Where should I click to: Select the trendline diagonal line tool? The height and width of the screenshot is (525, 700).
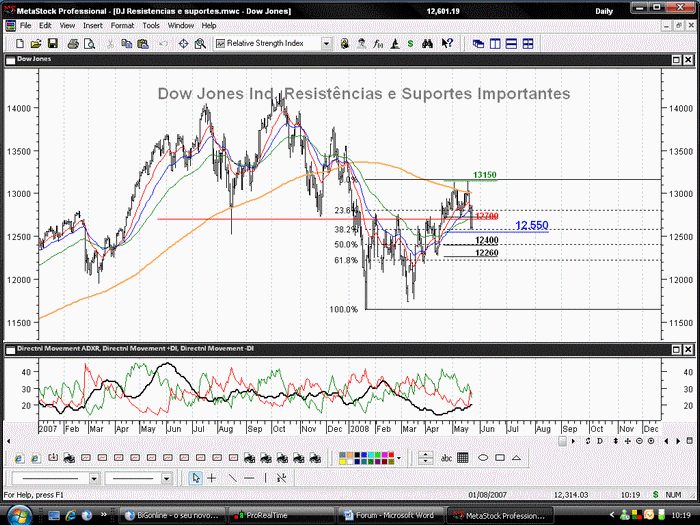pos(233,478)
